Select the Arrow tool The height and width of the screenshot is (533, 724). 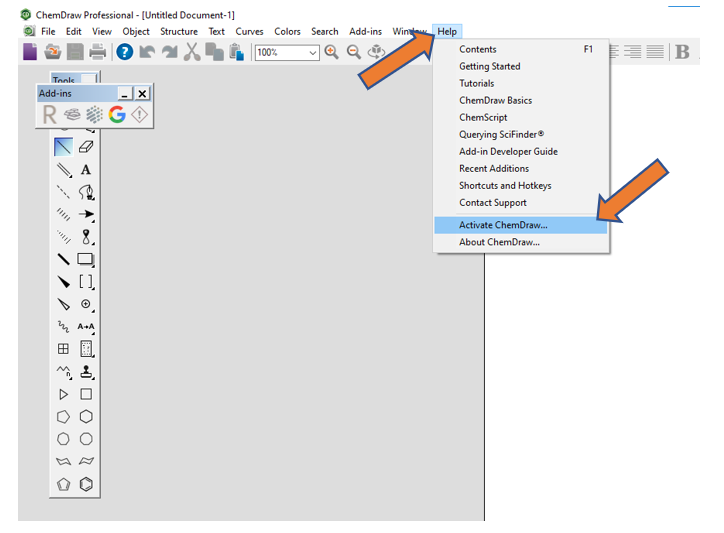click(86, 214)
